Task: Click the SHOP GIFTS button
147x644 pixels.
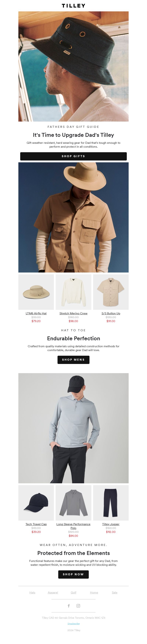Action: pyautogui.click(x=73, y=156)
